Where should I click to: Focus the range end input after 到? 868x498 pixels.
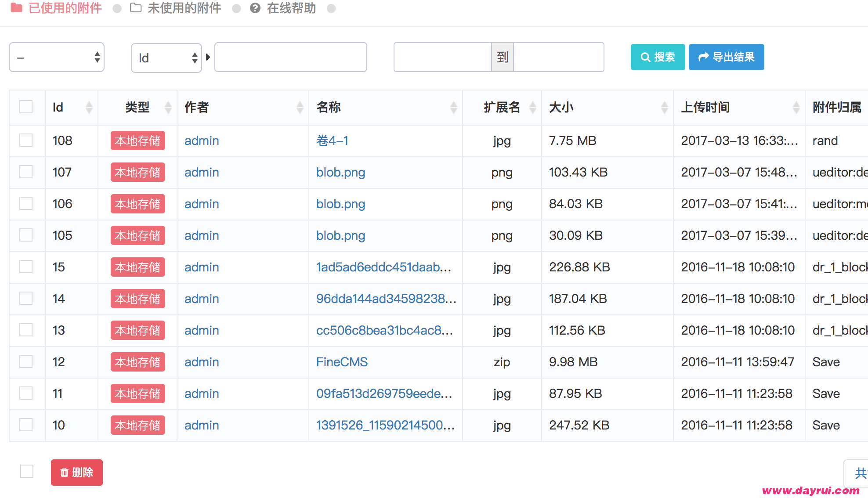(x=559, y=57)
